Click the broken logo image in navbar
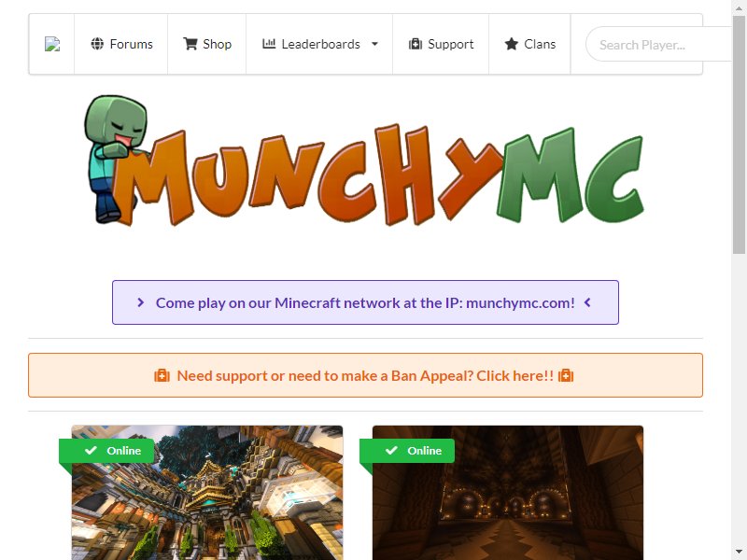 coord(52,44)
